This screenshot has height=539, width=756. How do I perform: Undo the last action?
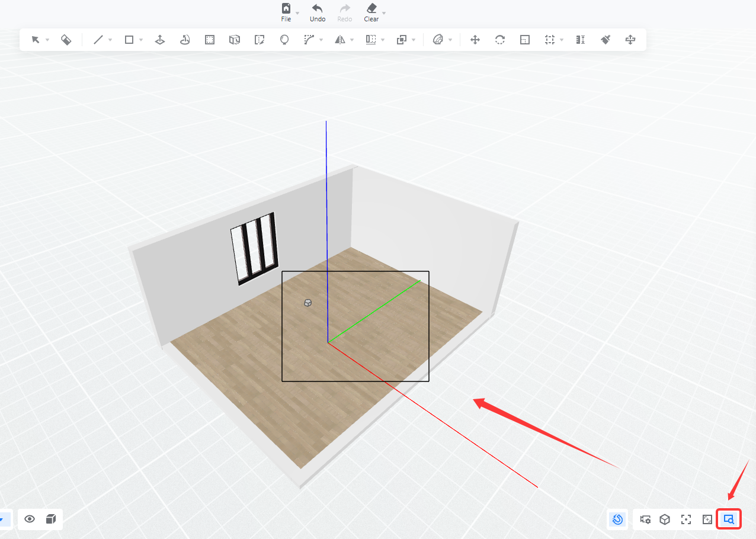318,12
